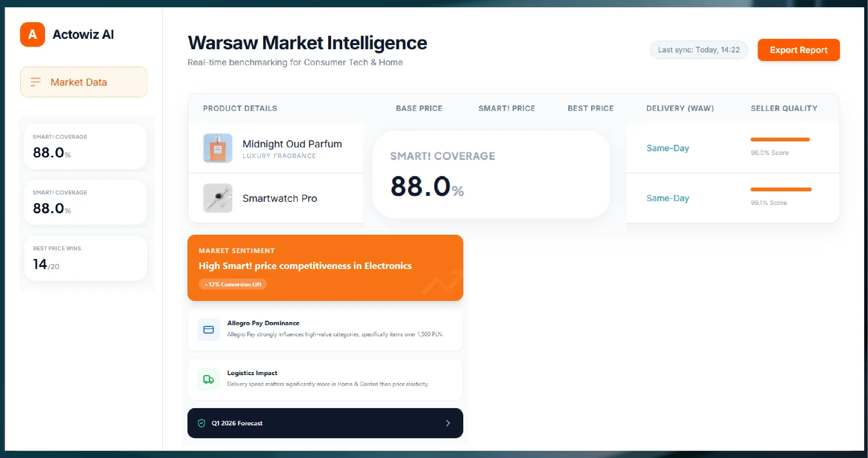Click the +12% Conversion Lift badge
The width and height of the screenshot is (868, 458).
tap(233, 284)
